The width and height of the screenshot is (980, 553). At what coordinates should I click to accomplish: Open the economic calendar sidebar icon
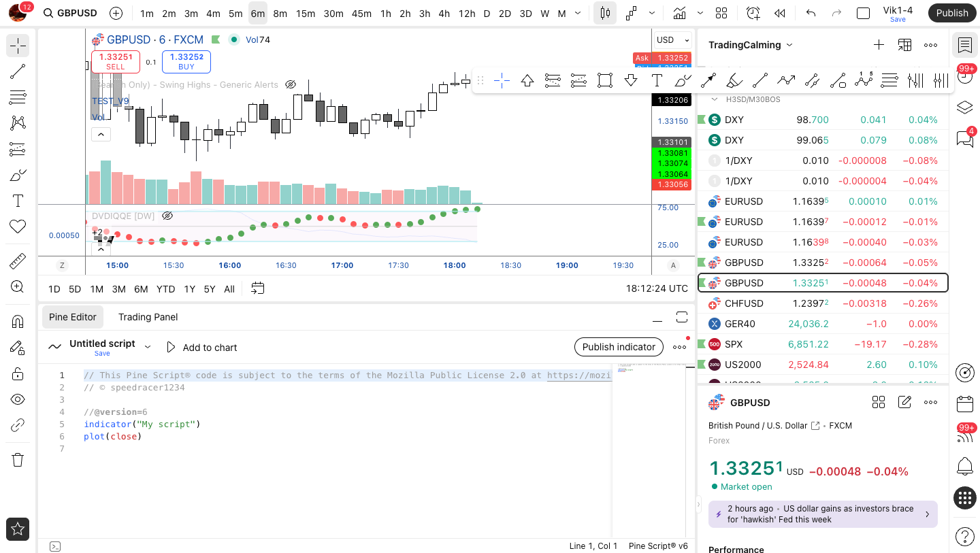click(x=964, y=403)
